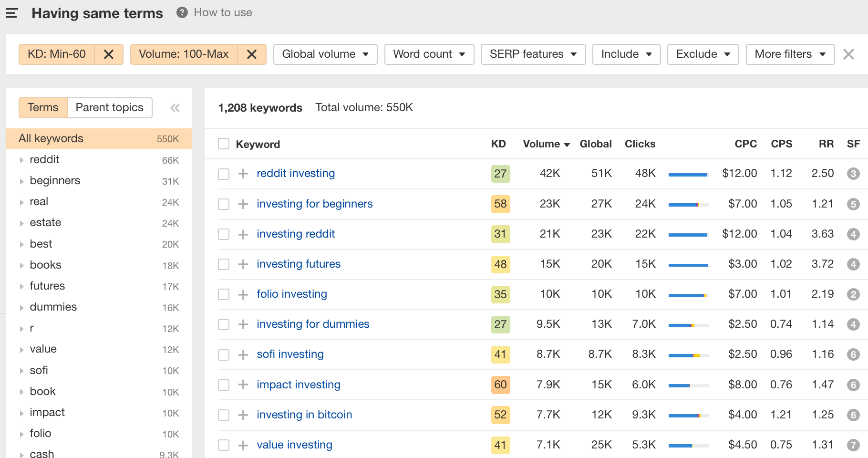Viewport: 868px width, 458px height.
Task: Expand the "reddit" term group
Action: (21, 160)
